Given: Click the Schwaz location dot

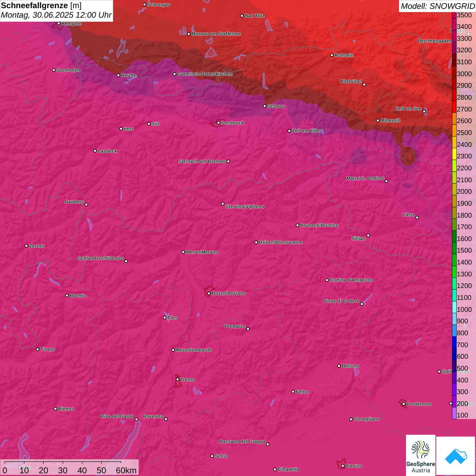Looking at the screenshot, I should pos(265,106).
